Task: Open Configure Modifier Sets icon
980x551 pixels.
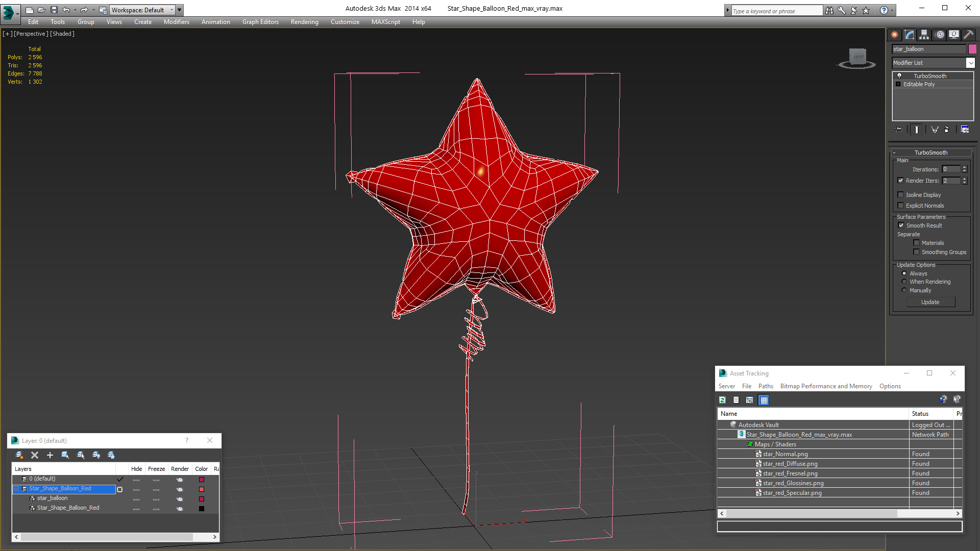Action: click(x=965, y=130)
